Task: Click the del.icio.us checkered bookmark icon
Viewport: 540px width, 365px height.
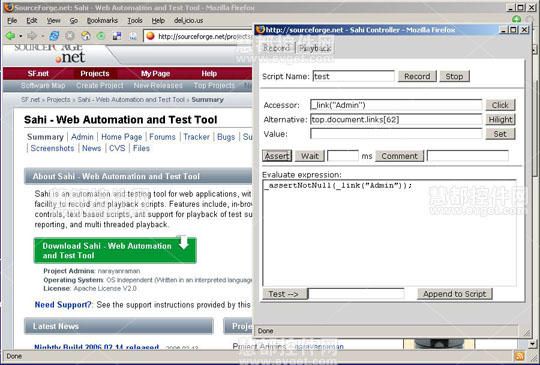Action: click(117, 35)
